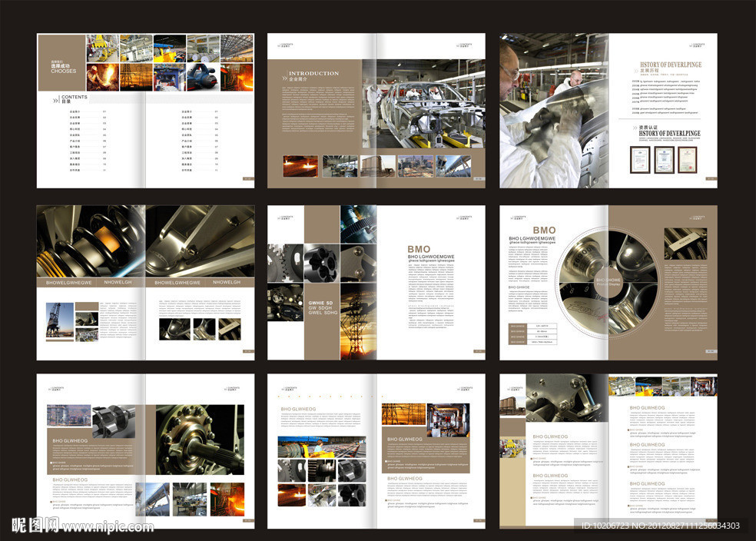The image size is (756, 541).
Task: Select the first framed certificate image
Action: pyautogui.click(x=640, y=160)
